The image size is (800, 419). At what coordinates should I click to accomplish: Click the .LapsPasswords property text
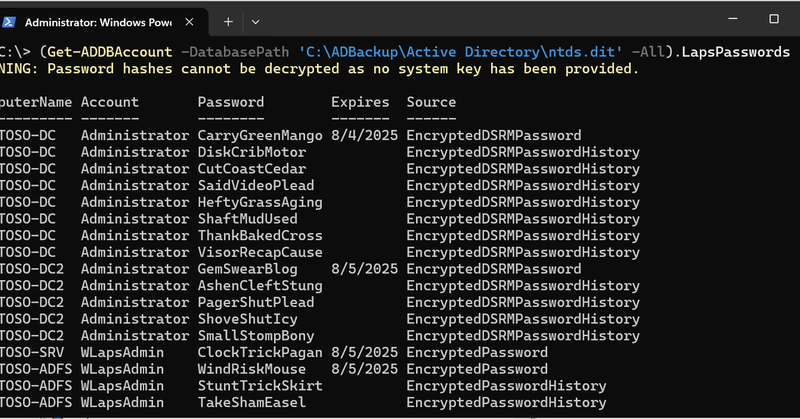[732, 52]
